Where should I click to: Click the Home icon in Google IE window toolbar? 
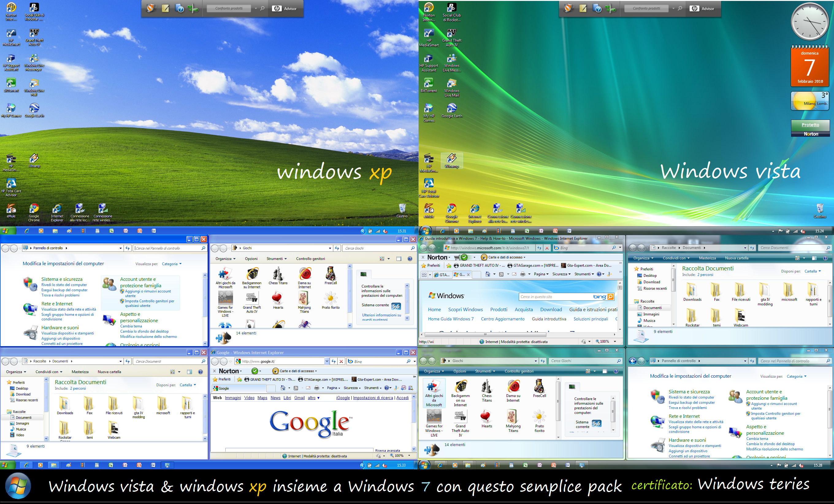(283, 388)
